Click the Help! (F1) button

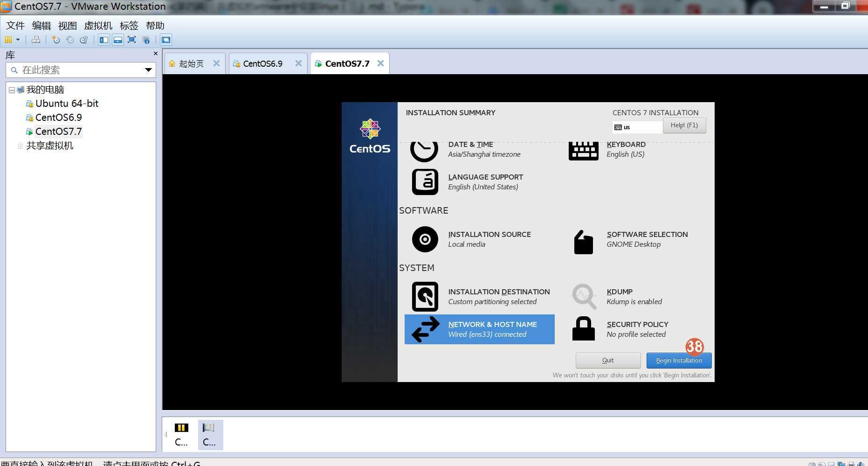(684, 125)
